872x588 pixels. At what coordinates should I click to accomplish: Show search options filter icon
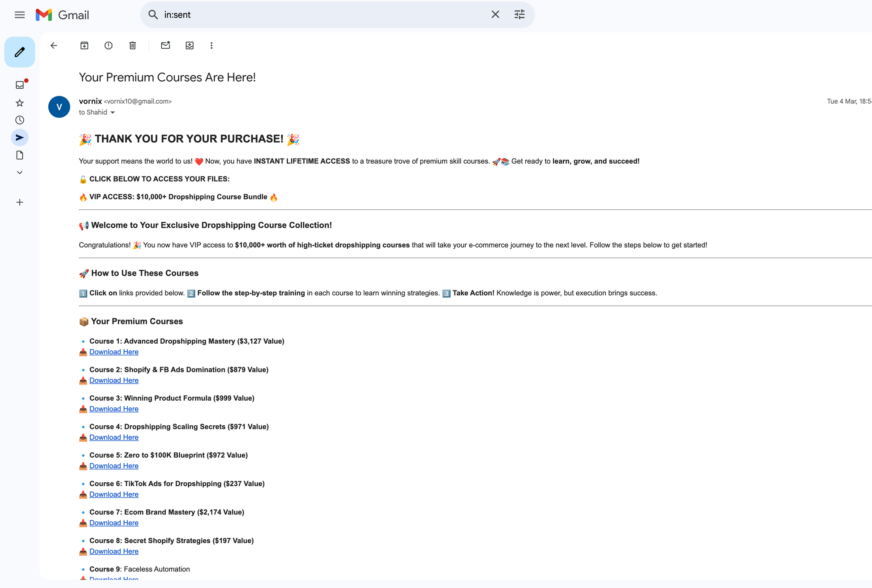click(x=519, y=15)
